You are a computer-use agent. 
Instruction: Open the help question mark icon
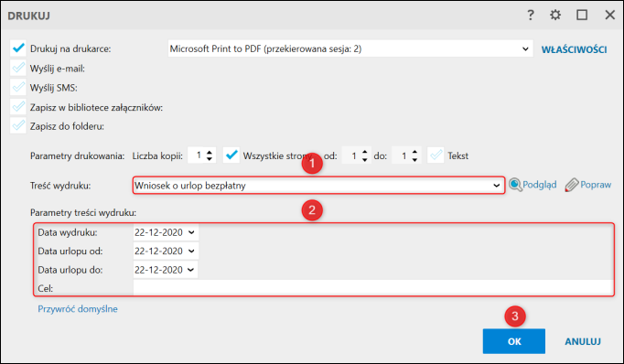click(531, 16)
